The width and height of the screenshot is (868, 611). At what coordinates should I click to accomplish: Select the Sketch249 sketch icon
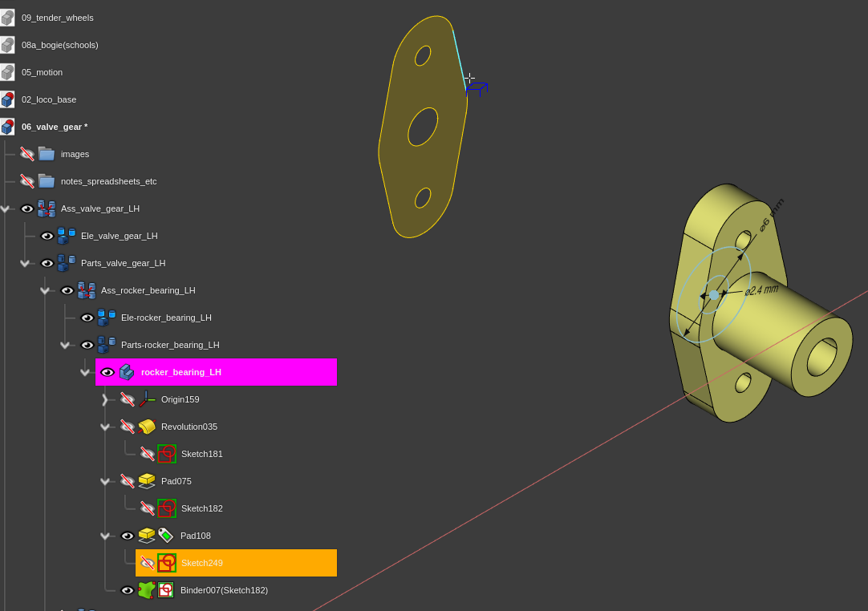167,563
